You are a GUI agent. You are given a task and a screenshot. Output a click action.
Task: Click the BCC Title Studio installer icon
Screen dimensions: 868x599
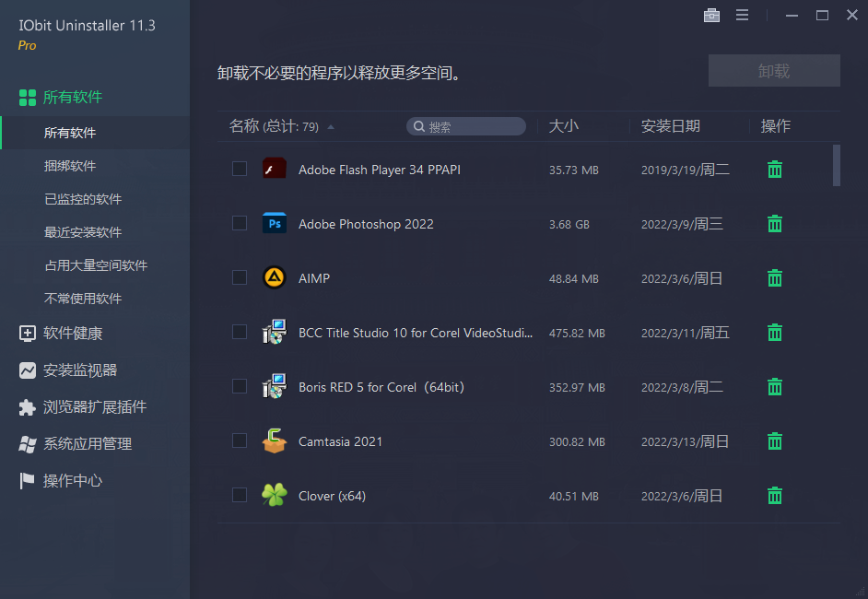[275, 332]
